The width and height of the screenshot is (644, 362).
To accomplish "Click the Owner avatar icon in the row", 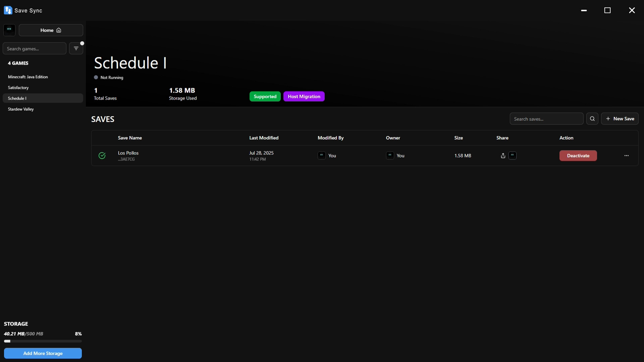I will click(390, 156).
